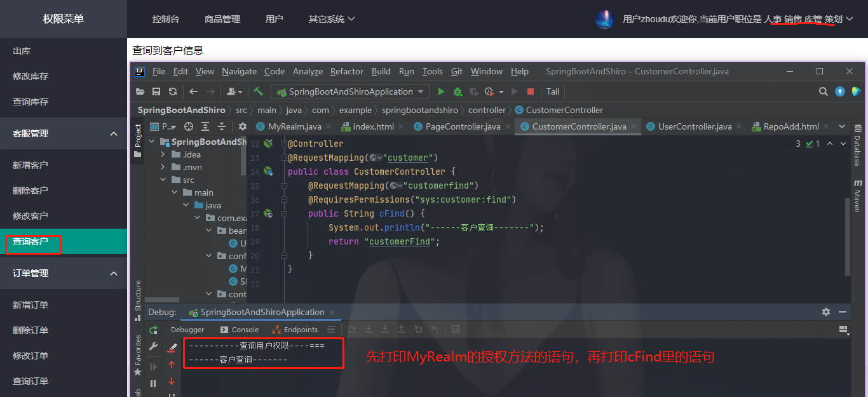Expand the .idea folder in project tree
The height and width of the screenshot is (397, 868).
click(163, 154)
